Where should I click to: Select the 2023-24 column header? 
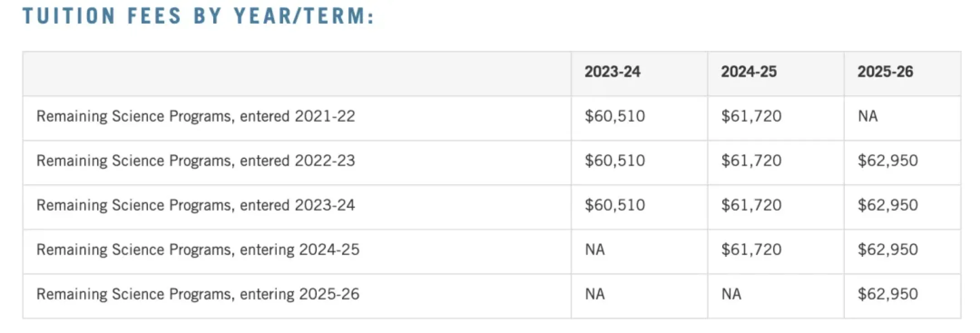point(612,72)
